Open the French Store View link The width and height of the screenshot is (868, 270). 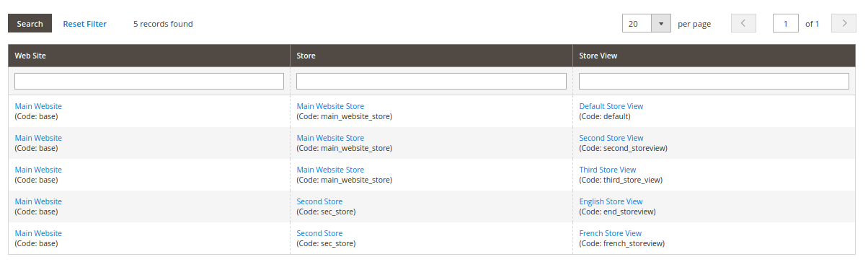(x=610, y=233)
